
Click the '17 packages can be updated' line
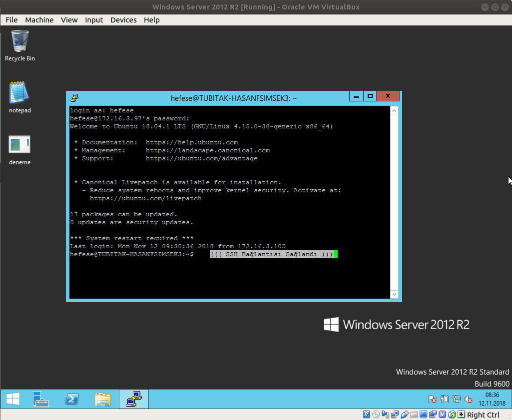123,214
